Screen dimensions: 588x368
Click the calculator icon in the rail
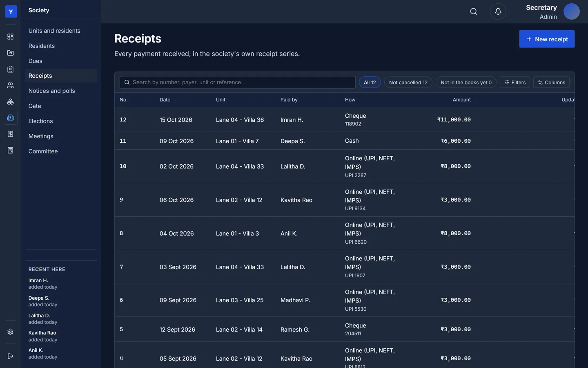click(x=11, y=150)
